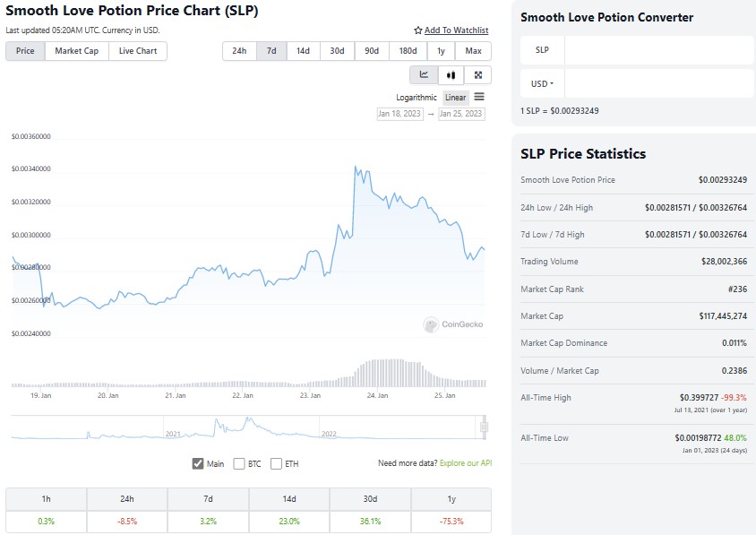Click the 2022 label in range navigator
756x535 pixels.
coord(329,434)
